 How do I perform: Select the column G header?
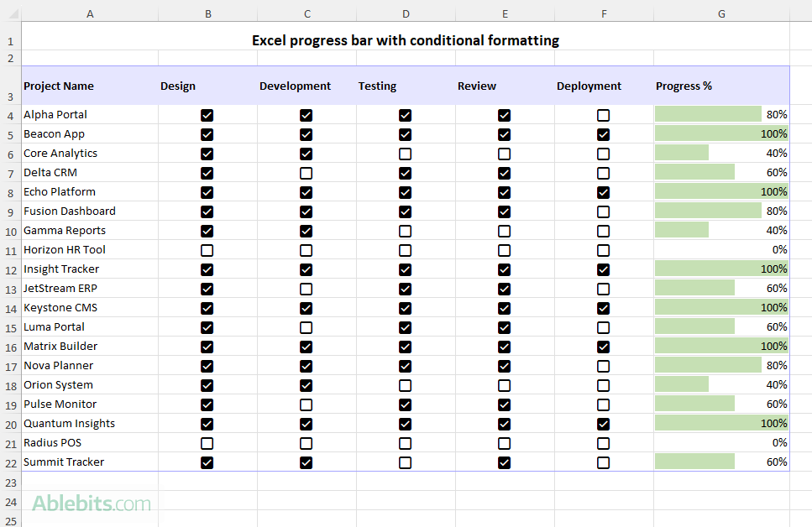tap(721, 13)
